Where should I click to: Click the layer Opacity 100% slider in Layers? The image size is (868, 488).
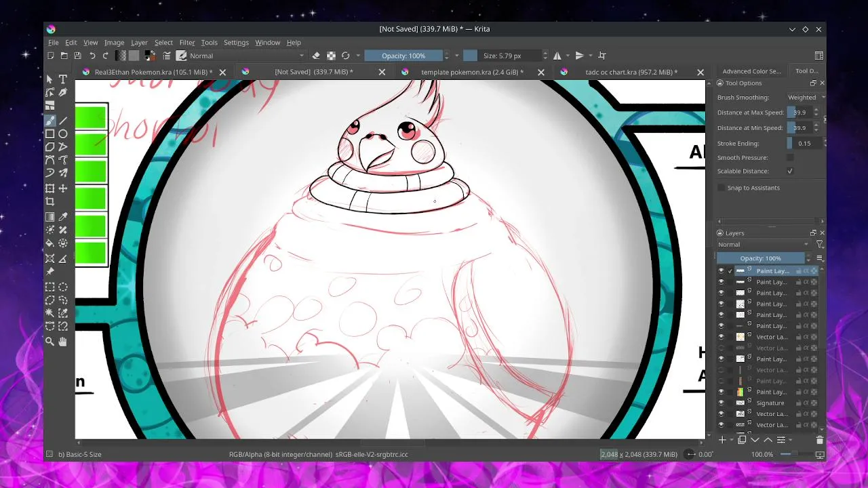tap(761, 258)
